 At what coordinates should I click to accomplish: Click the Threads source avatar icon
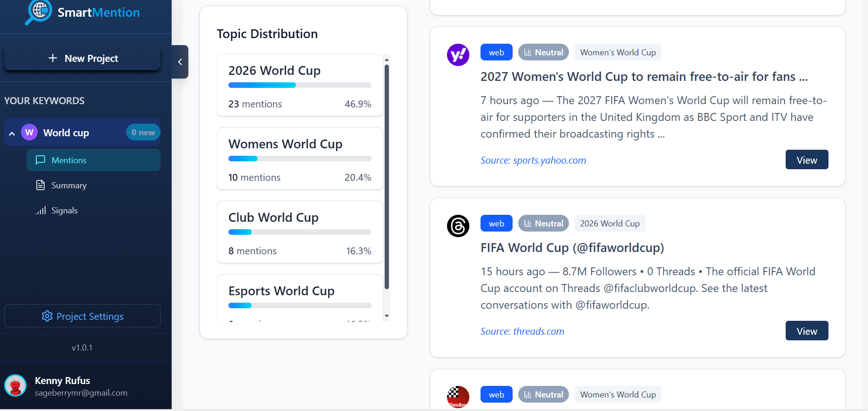(x=458, y=226)
